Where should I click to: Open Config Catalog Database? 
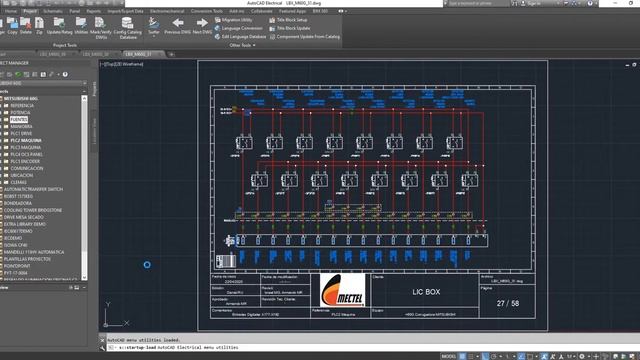[127, 28]
